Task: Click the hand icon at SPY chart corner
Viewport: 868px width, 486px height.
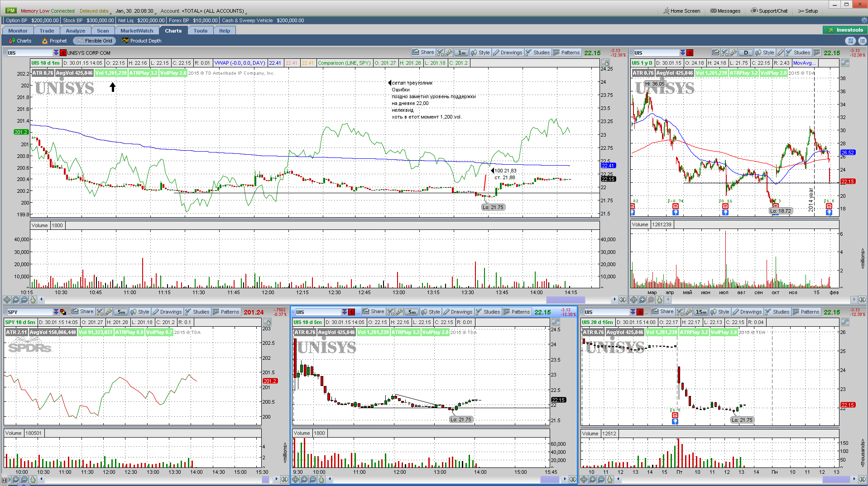Action: pos(268,322)
